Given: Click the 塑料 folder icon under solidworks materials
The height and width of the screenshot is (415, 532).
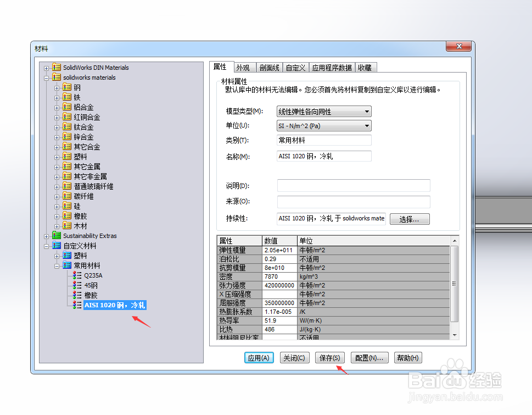Looking at the screenshot, I should [x=67, y=156].
